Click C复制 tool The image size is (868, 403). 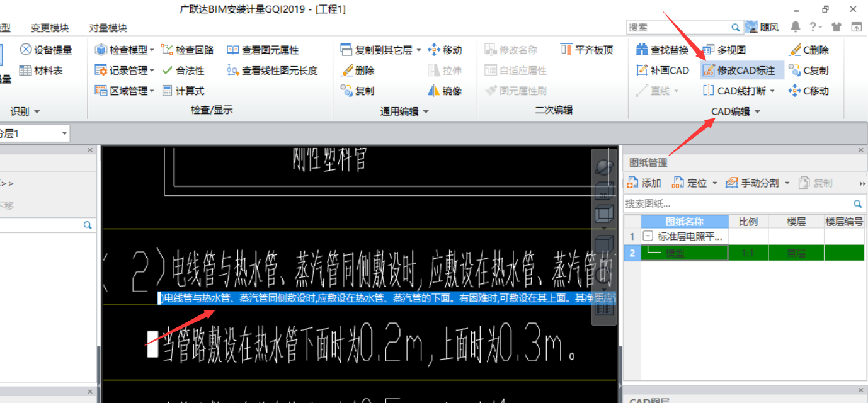click(809, 71)
